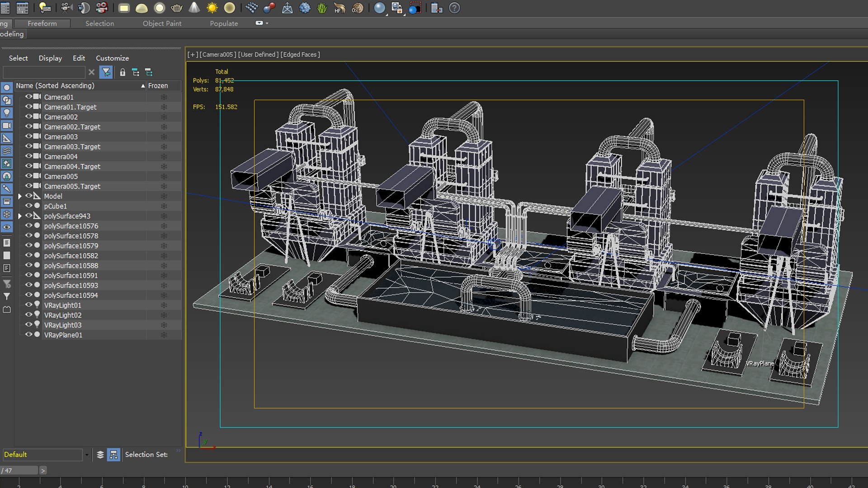The width and height of the screenshot is (868, 488).
Task: Click the teapot icon in toolbar
Action: coord(177,8)
